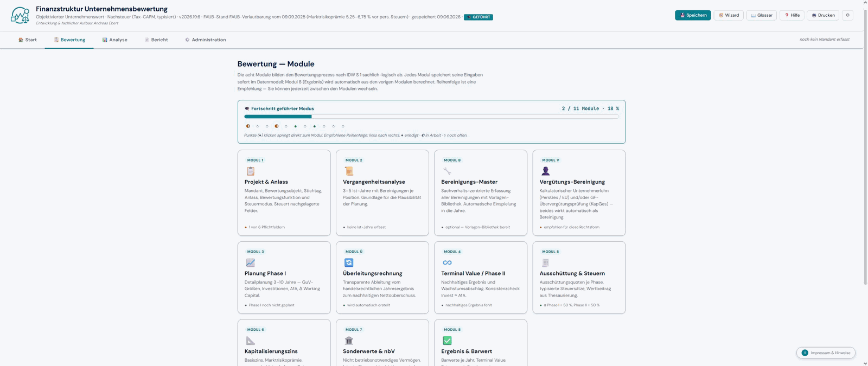Viewport: 868px width, 366px height.
Task: Open Impressum & Hinweise link
Action: [x=826, y=353]
